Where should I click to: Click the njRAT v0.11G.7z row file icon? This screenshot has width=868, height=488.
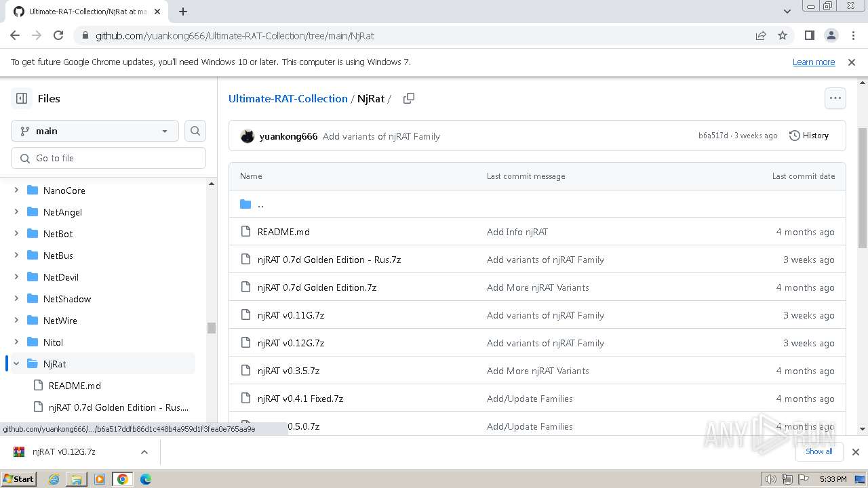(x=245, y=315)
